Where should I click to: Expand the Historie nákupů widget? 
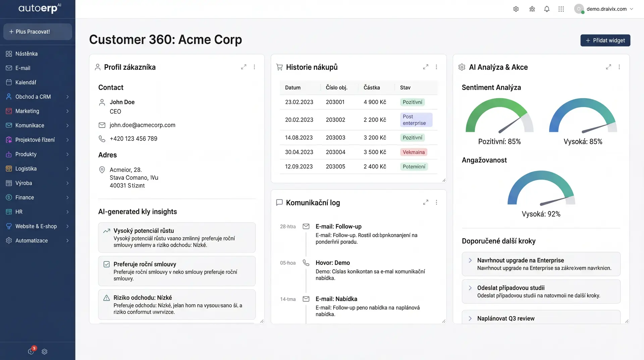pos(426,67)
